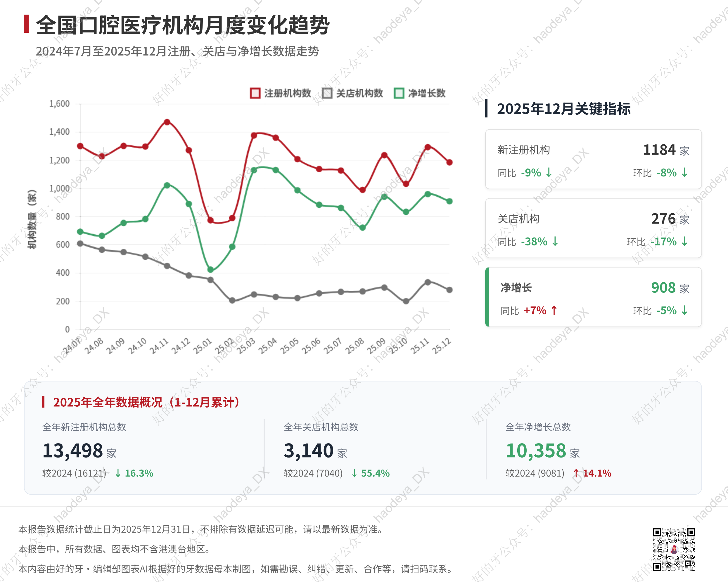Click the red 24.11 peak data point

click(167, 122)
